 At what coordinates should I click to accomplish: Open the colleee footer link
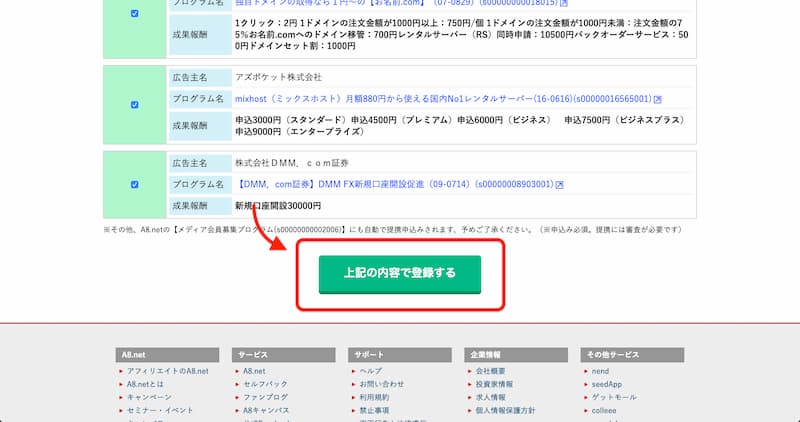tap(604, 410)
